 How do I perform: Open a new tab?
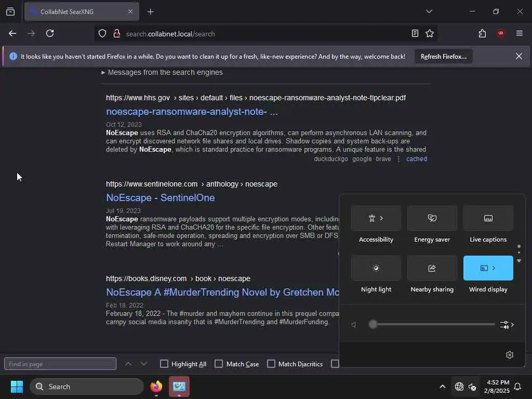[151, 12]
